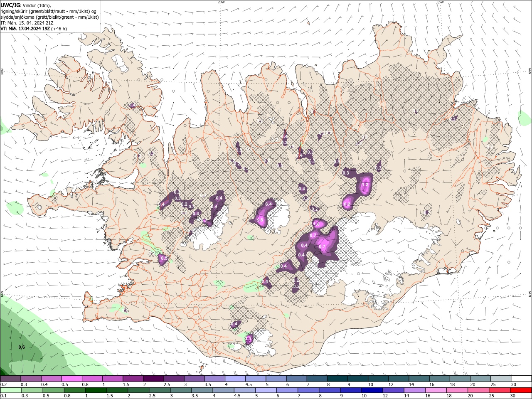Click the 'UWC/IG: Vindur (10m),' title line

tap(26, 5)
